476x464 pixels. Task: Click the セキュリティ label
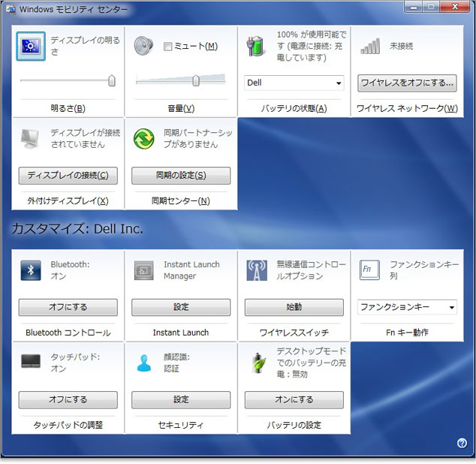pyautogui.click(x=181, y=425)
